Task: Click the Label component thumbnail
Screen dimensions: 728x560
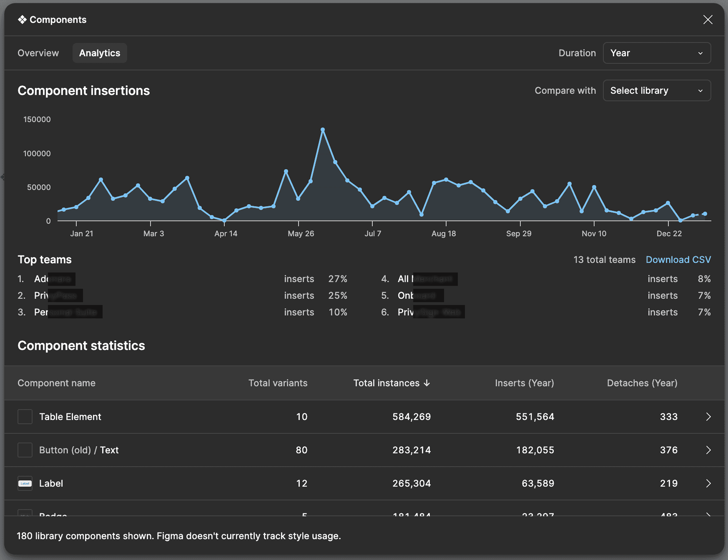Action: click(x=25, y=483)
